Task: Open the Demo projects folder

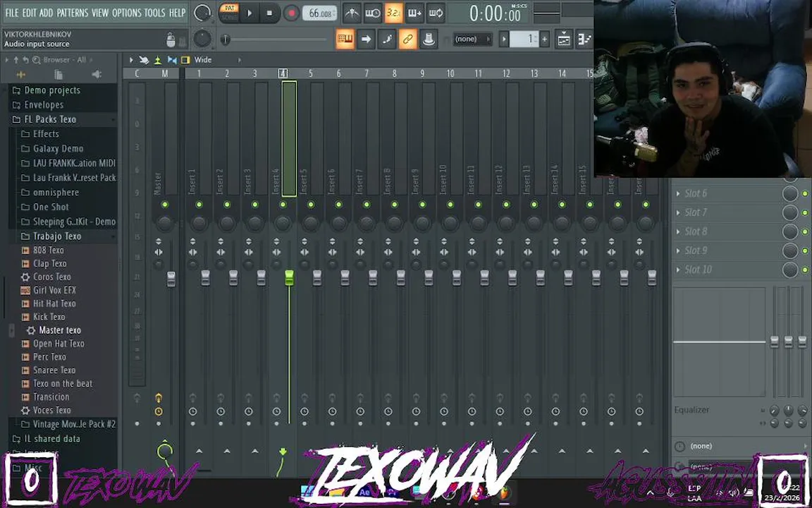Action: pos(52,90)
